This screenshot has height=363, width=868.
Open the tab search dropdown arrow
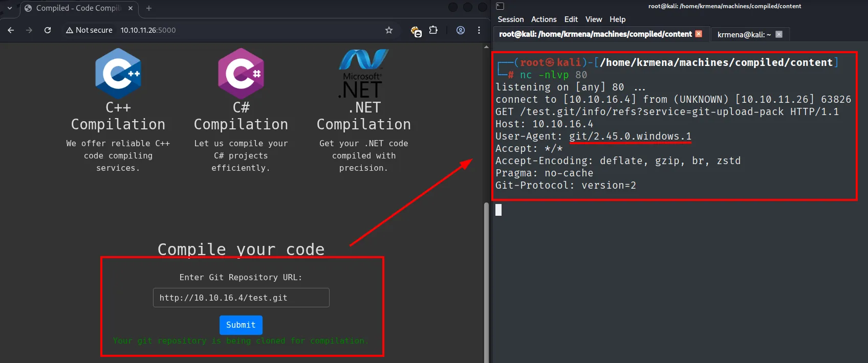click(x=10, y=8)
